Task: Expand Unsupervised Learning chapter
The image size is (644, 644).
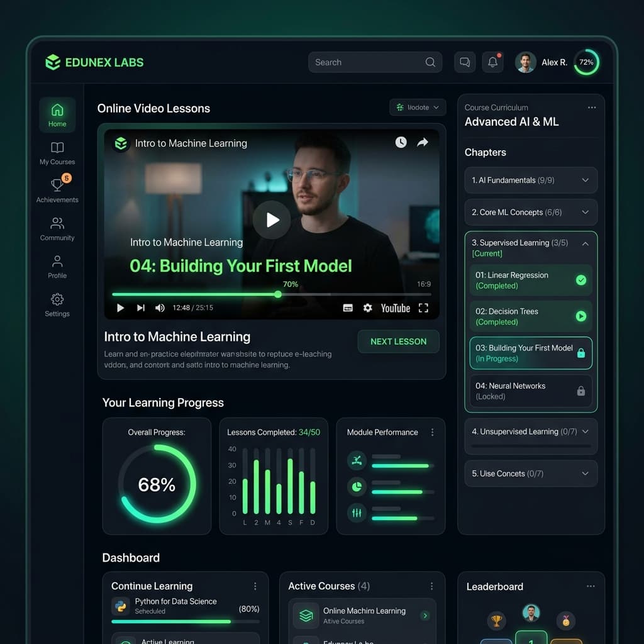Action: click(x=531, y=436)
